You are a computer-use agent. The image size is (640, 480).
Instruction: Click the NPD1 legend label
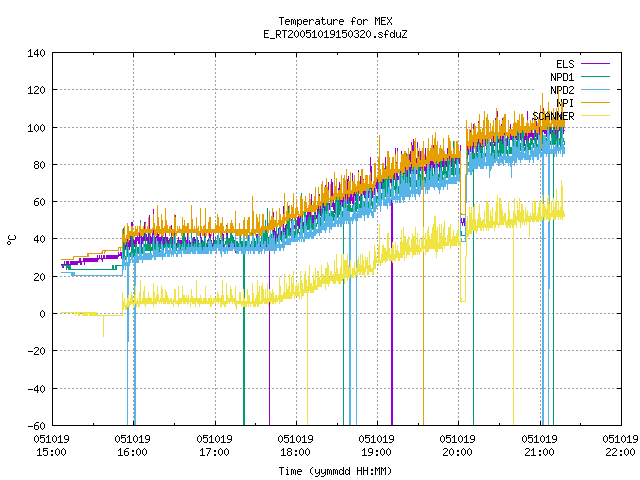[x=562, y=77]
